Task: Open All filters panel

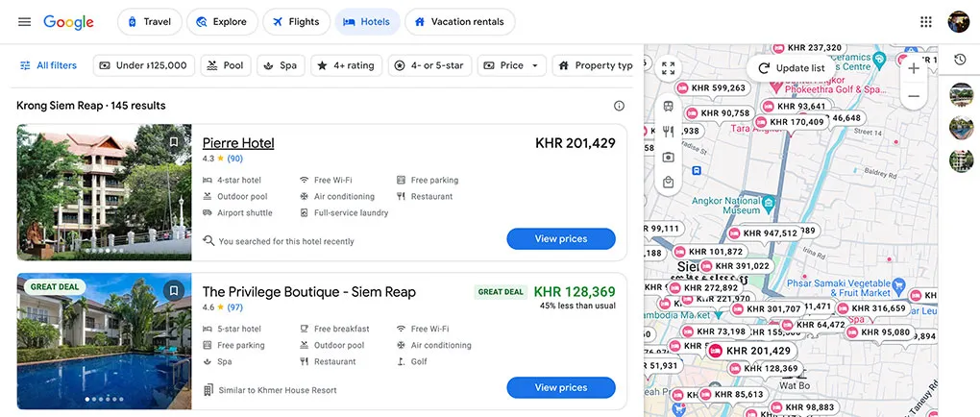Action: click(x=48, y=65)
